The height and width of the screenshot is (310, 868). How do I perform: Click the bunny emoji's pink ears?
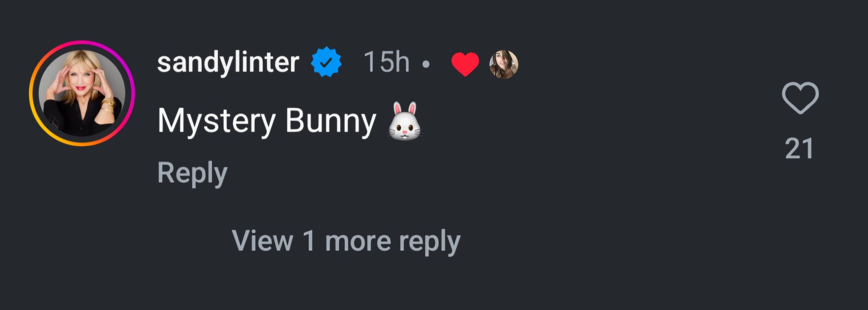click(x=405, y=108)
